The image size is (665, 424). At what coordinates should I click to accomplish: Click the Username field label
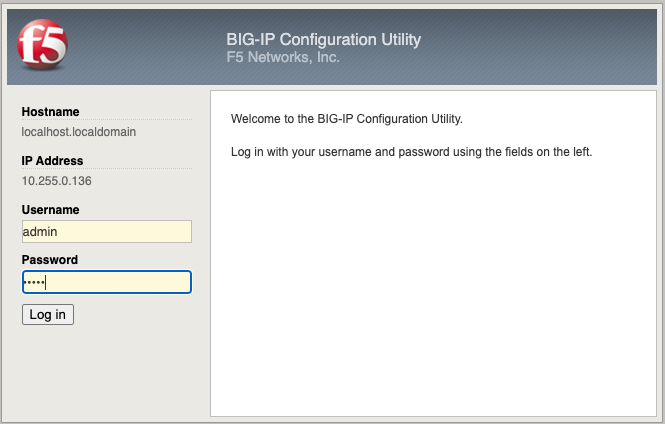coord(50,210)
